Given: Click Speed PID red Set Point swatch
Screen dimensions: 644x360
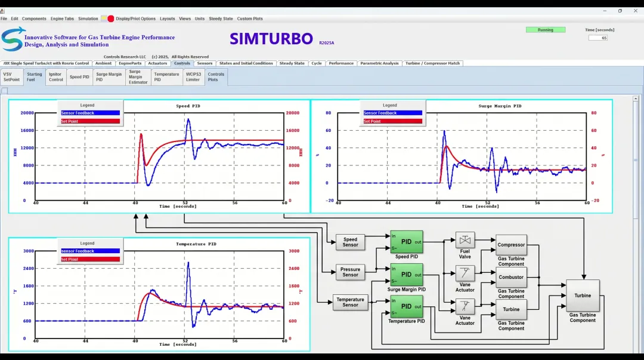Looking at the screenshot, I should (x=91, y=121).
